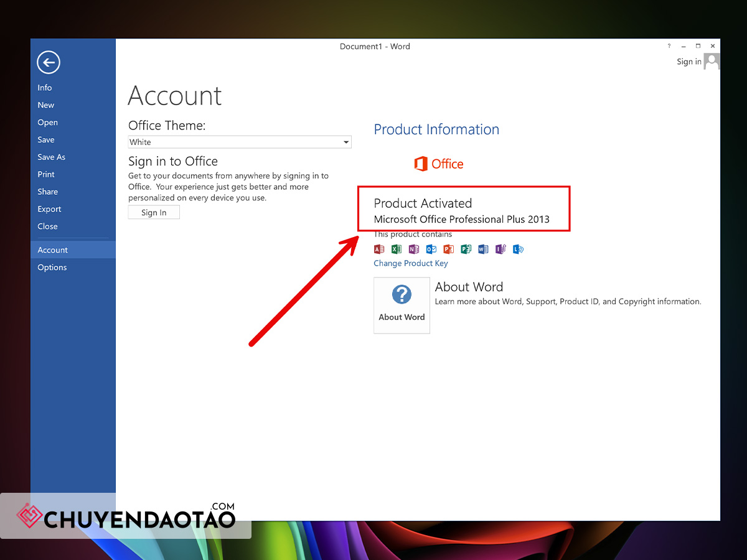Go back using the circled arrow
The height and width of the screenshot is (560, 747).
pos(49,62)
